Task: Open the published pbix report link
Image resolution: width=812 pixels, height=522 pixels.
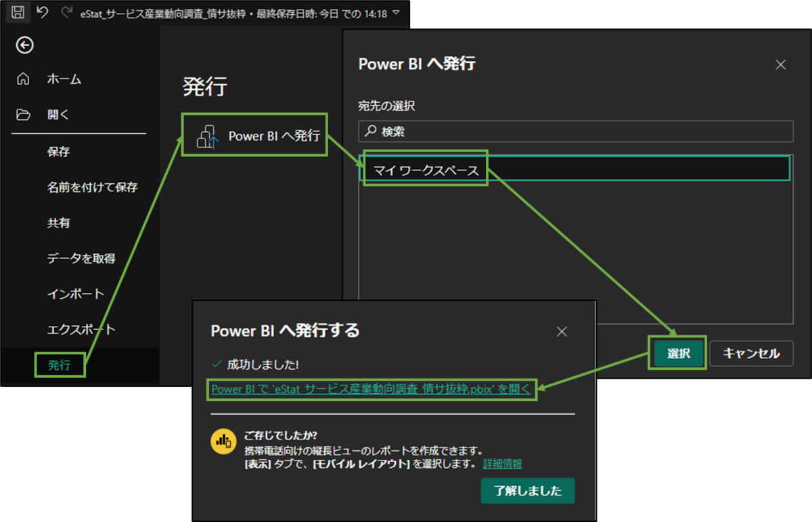Action: (371, 389)
